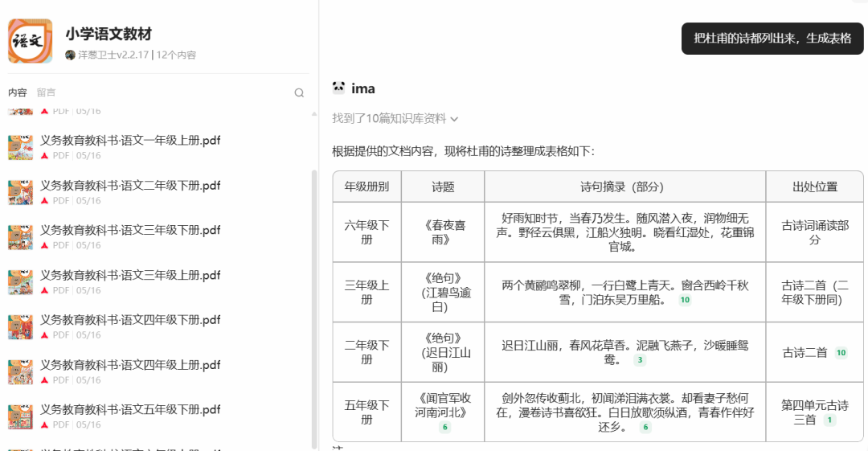Click the author name 洋葱卫士v2.2.17
The height and width of the screenshot is (451, 868).
coord(113,55)
